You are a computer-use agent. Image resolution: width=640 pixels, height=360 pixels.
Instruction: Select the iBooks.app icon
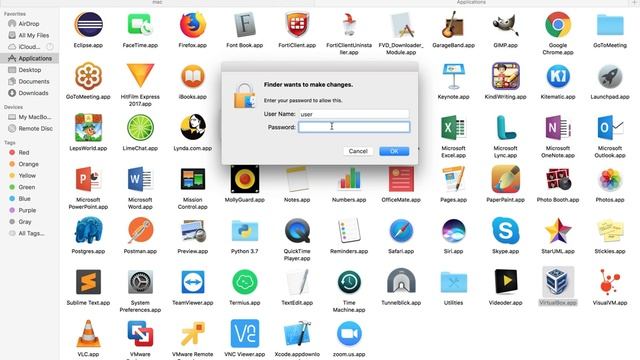tap(193, 76)
